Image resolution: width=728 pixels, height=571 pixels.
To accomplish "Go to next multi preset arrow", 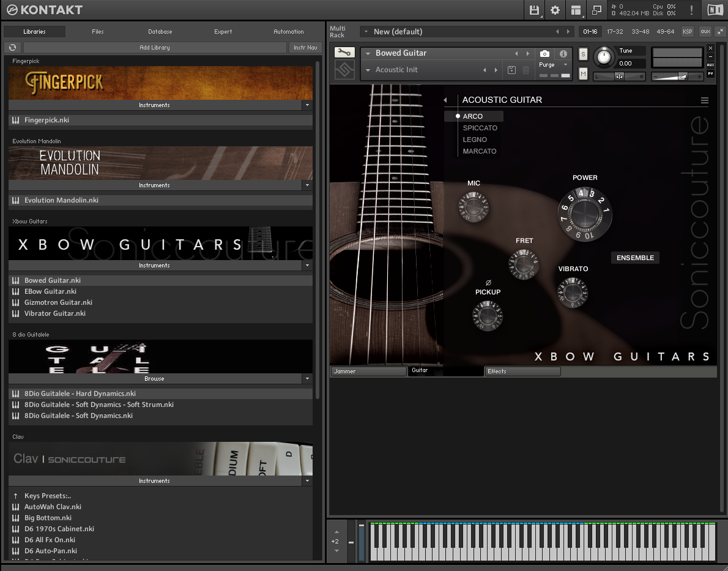I will 568,32.
